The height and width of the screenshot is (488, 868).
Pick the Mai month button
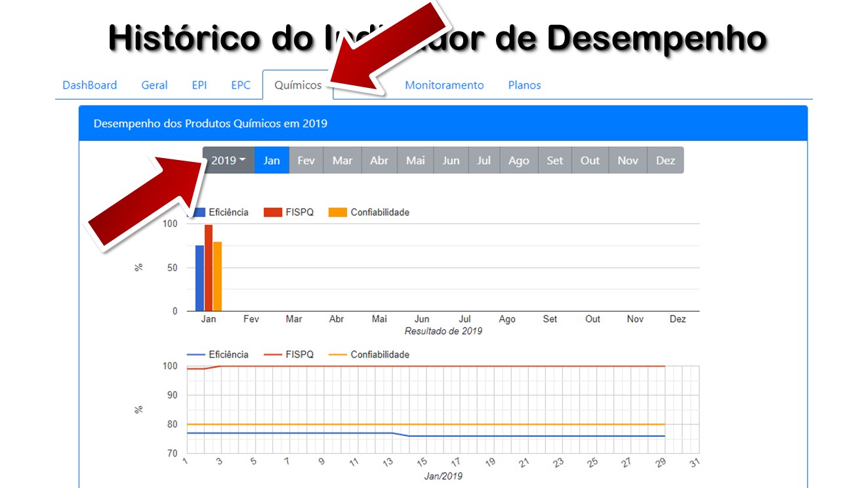point(415,160)
